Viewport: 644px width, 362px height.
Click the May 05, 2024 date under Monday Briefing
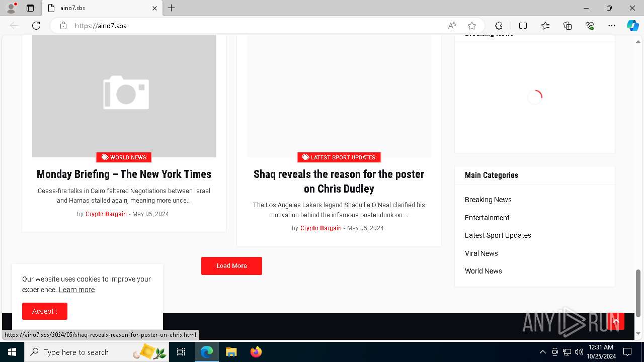[150, 214]
